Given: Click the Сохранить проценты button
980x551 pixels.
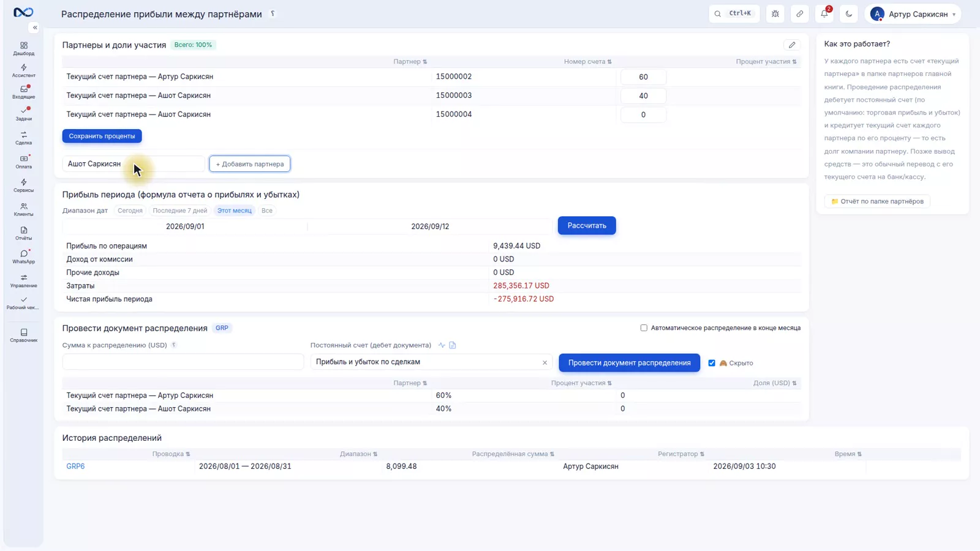Looking at the screenshot, I should (102, 136).
